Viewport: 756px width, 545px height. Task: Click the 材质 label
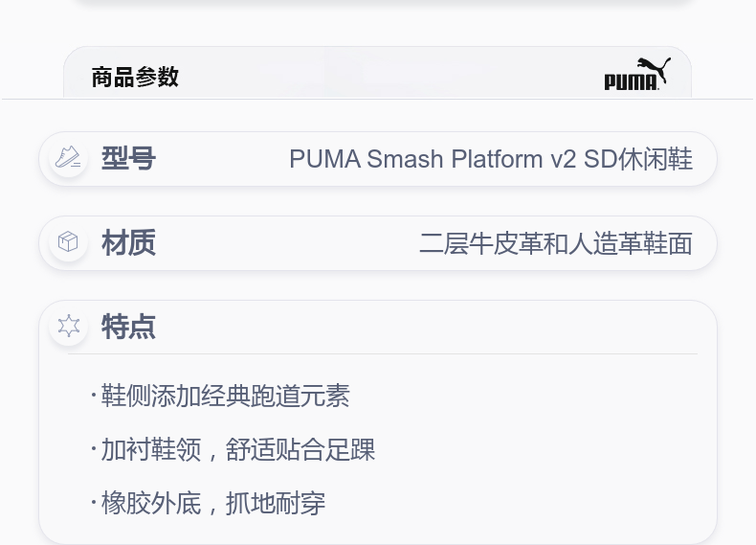click(128, 242)
